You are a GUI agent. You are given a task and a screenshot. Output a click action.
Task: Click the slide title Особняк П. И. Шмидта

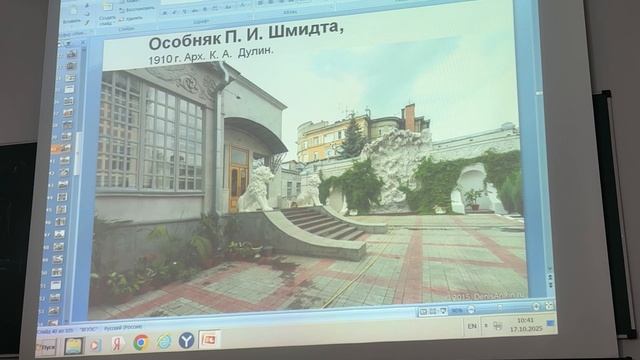click(246, 37)
